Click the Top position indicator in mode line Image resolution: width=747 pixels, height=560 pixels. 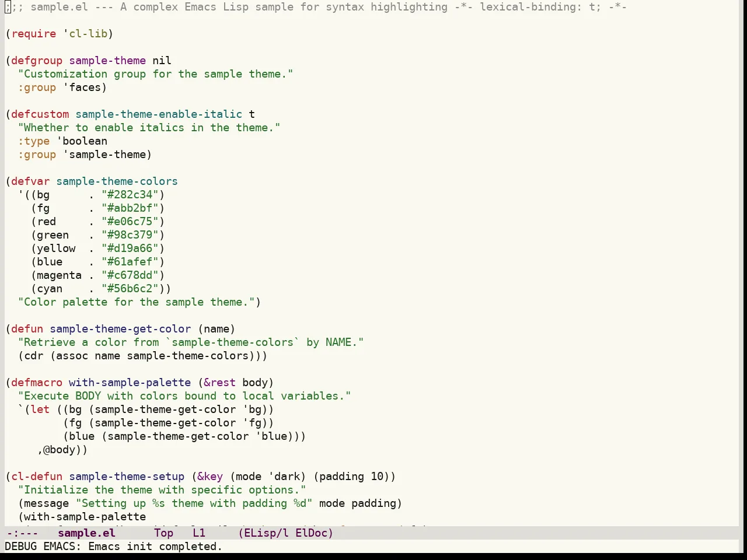click(x=163, y=533)
